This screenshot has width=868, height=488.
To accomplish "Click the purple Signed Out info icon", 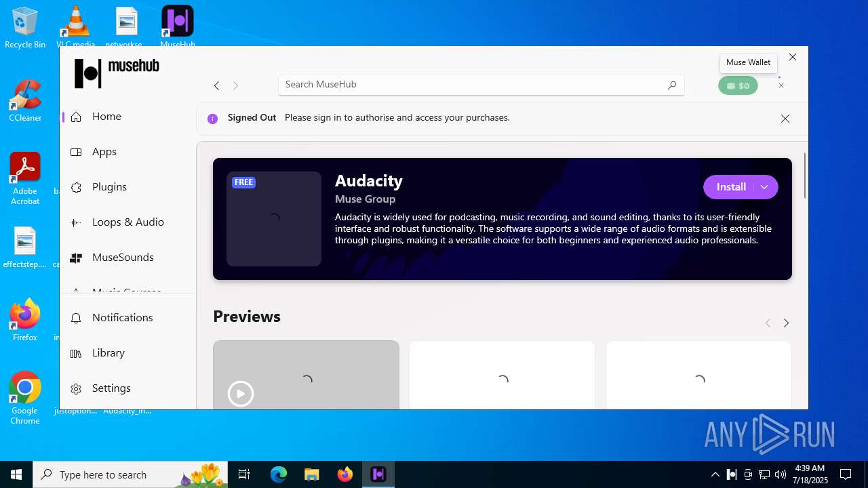I will click(x=212, y=119).
